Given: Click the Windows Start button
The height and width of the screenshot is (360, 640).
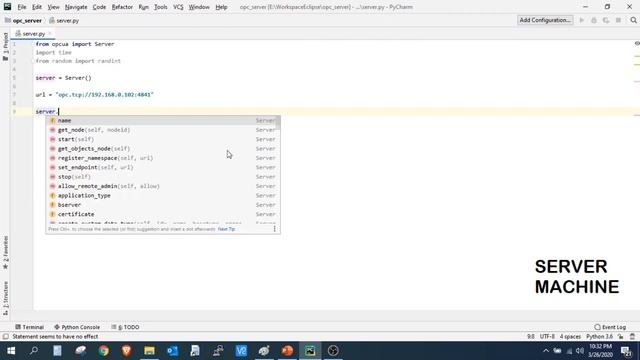Looking at the screenshot, I should [x=11, y=351].
